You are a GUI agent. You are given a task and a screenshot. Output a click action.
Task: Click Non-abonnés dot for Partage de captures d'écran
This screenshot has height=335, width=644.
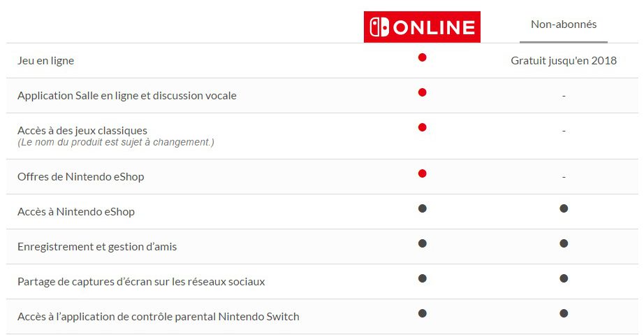tap(564, 278)
